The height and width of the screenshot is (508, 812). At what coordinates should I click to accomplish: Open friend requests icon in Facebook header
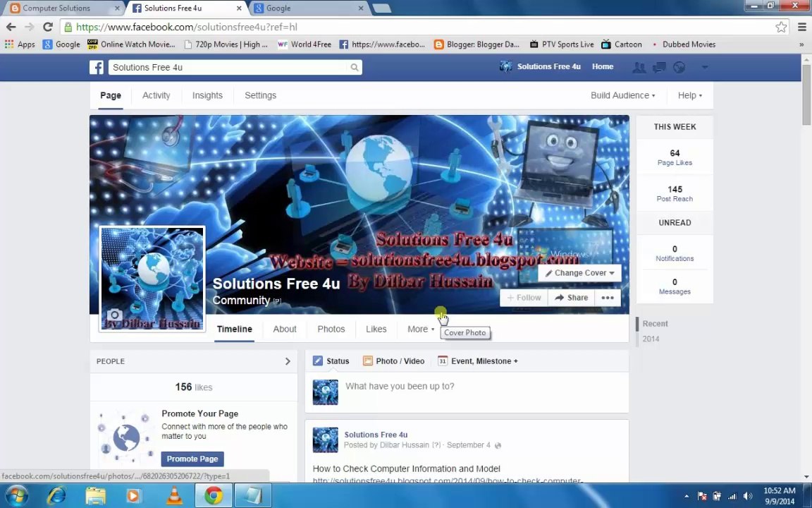point(639,67)
